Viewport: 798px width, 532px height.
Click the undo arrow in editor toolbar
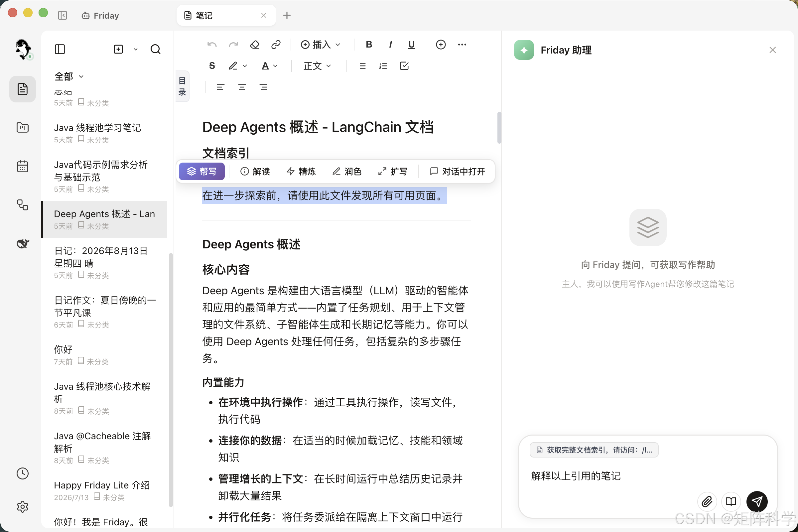pos(212,45)
